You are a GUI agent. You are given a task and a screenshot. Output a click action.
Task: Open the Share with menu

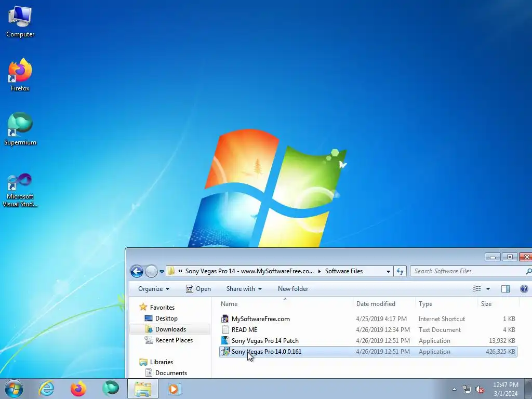(244, 289)
